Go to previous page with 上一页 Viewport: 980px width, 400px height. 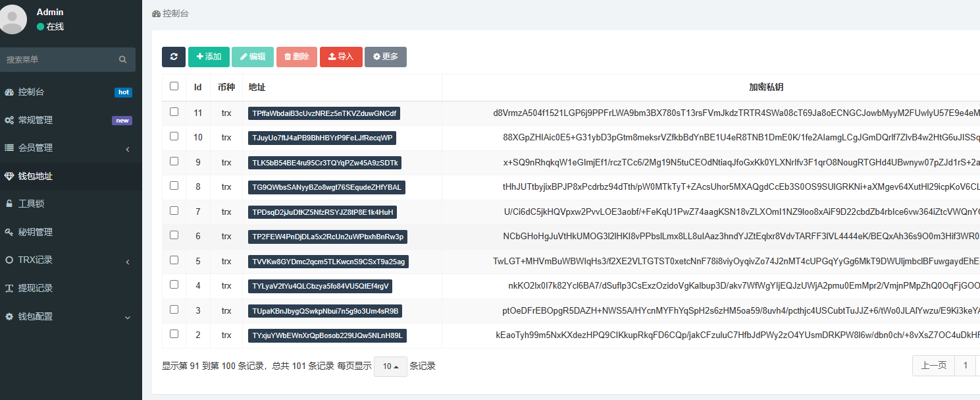click(933, 365)
